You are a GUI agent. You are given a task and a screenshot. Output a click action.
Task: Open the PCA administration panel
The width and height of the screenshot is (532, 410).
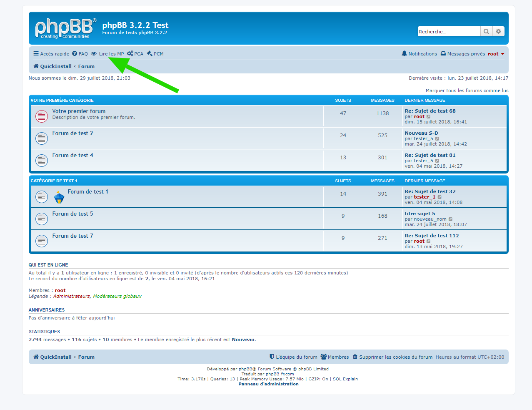pyautogui.click(x=135, y=54)
